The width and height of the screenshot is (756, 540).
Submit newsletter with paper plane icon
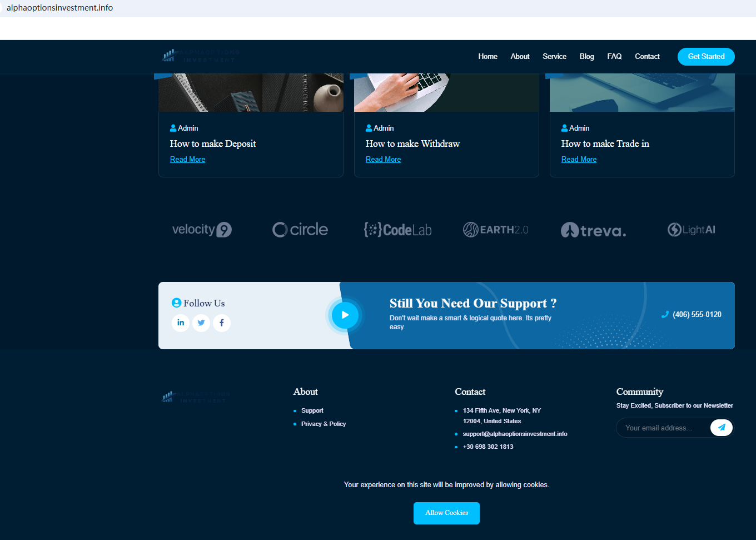(x=722, y=428)
